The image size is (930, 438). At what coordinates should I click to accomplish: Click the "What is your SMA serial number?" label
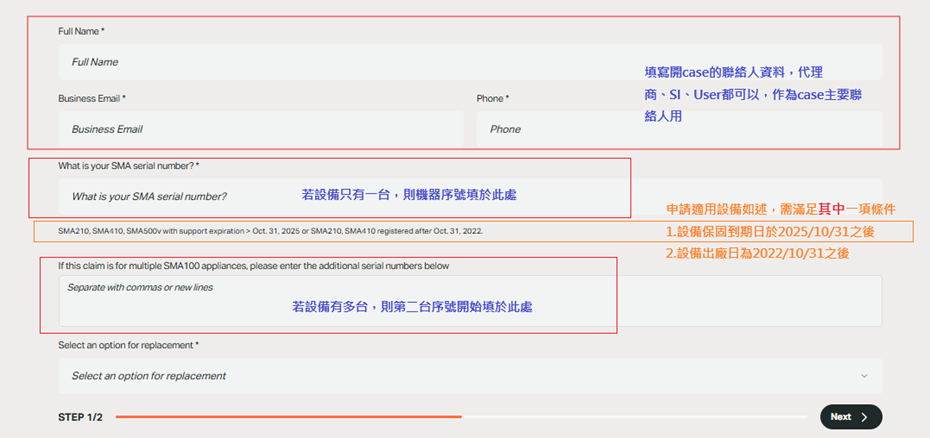click(x=128, y=165)
